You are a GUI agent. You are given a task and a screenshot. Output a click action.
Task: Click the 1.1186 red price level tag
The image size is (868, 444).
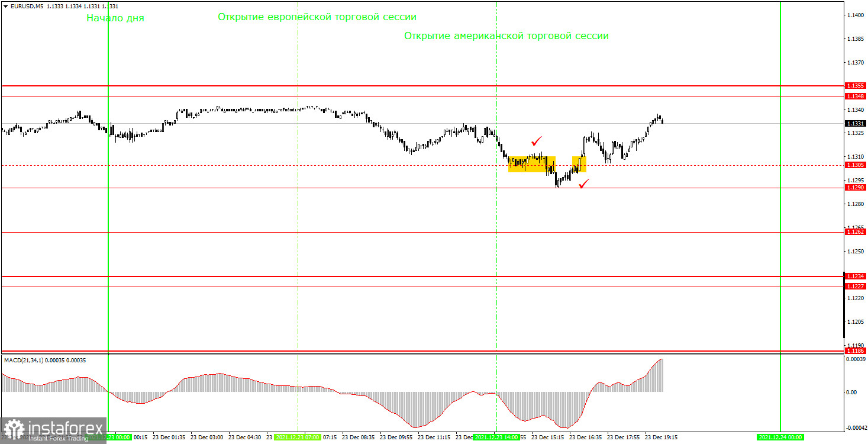pyautogui.click(x=856, y=351)
